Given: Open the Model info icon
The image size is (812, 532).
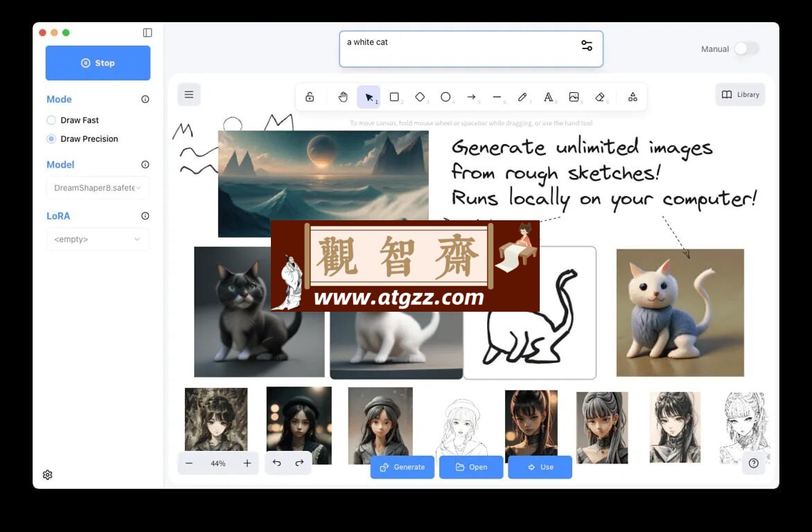Looking at the screenshot, I should (x=145, y=164).
